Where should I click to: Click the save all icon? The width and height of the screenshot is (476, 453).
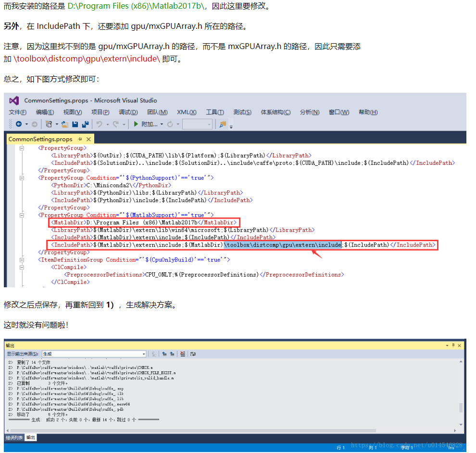pos(85,124)
